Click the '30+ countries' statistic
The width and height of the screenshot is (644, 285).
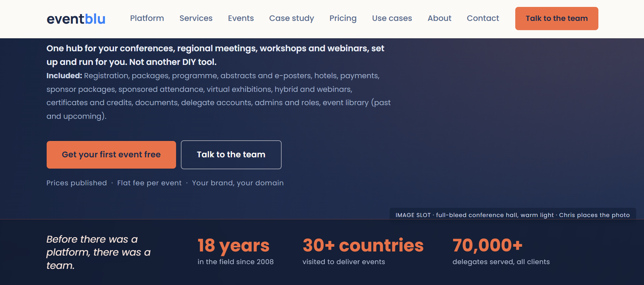363,245
